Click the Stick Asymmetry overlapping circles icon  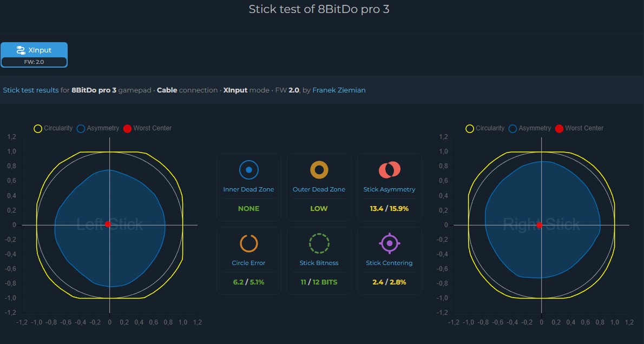[x=389, y=170]
